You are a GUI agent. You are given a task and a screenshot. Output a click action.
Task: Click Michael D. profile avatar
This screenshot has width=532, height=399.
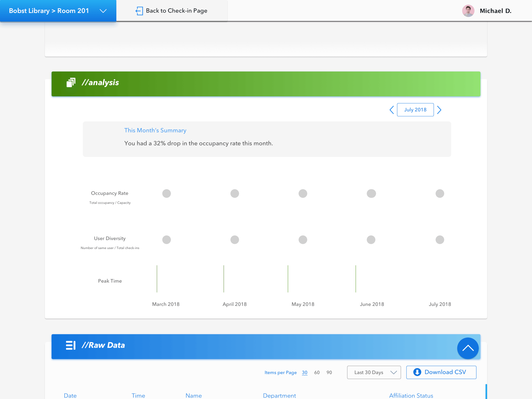click(468, 11)
